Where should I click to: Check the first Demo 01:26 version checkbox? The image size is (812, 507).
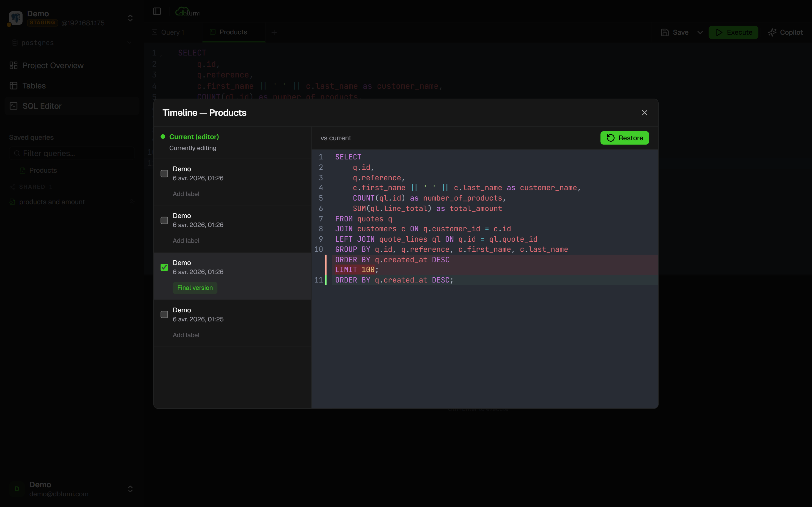pyautogui.click(x=164, y=173)
